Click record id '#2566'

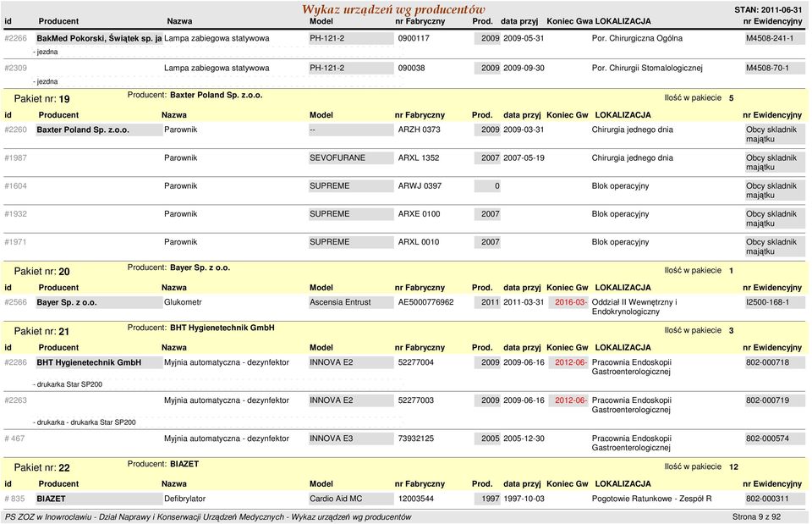(15, 302)
